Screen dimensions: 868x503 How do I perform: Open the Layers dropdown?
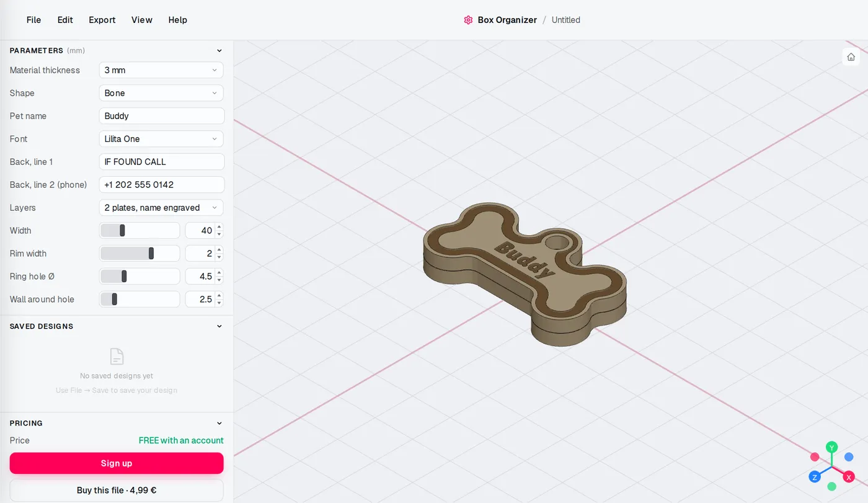click(161, 208)
